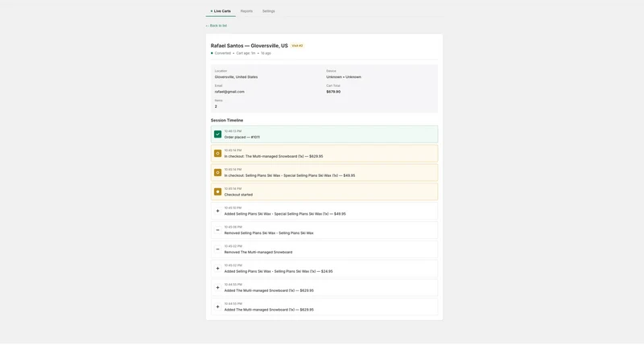Select Added Selling Plans Ski Wax $24.95 text

tap(279, 271)
